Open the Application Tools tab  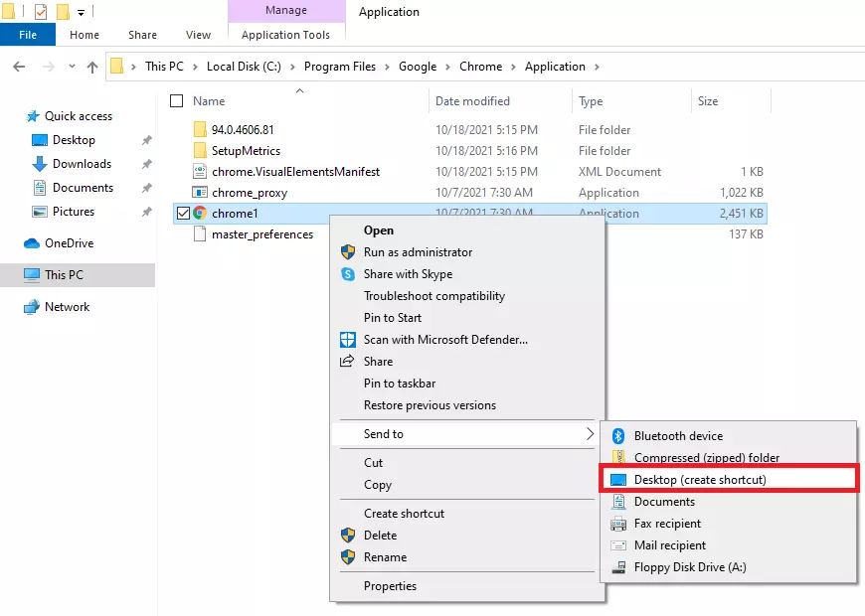tap(285, 35)
